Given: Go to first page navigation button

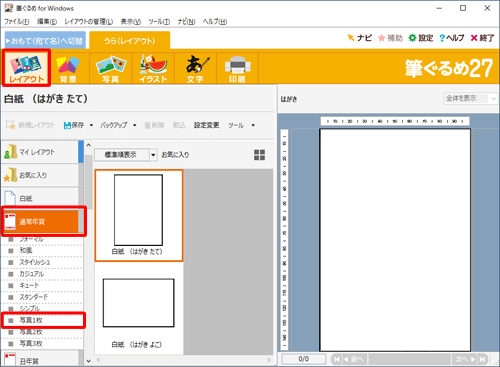Looking at the screenshot, I should [x=337, y=359].
